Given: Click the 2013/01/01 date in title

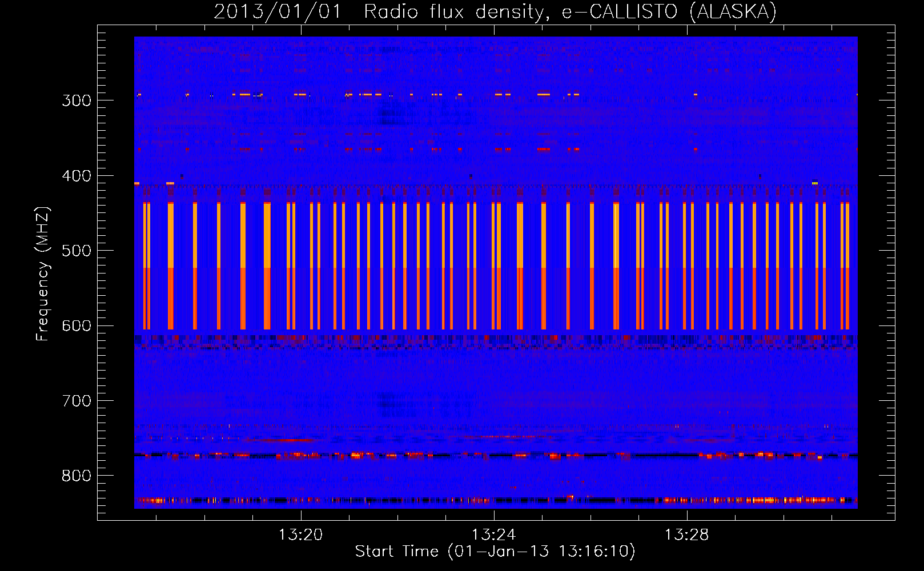Looking at the screenshot, I should point(278,11).
